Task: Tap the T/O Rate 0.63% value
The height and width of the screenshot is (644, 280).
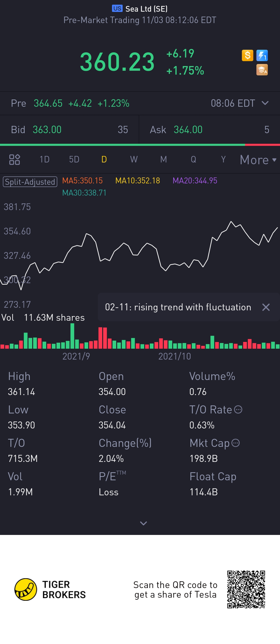Action: point(202,425)
